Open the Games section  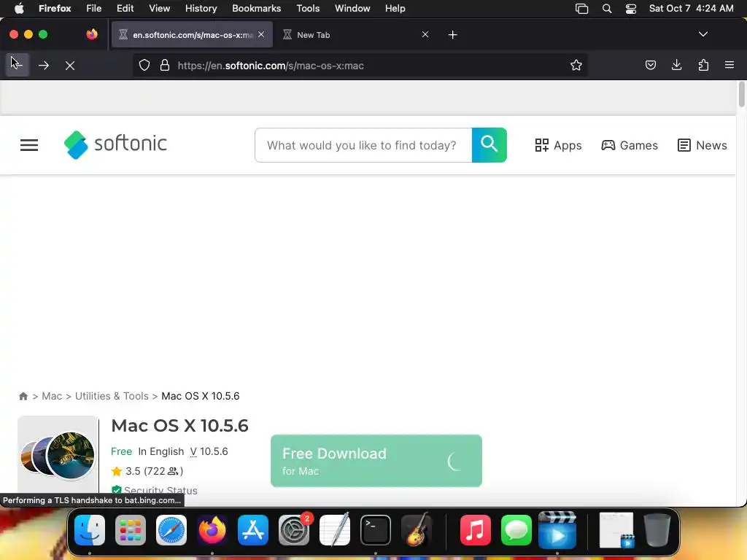click(x=630, y=145)
